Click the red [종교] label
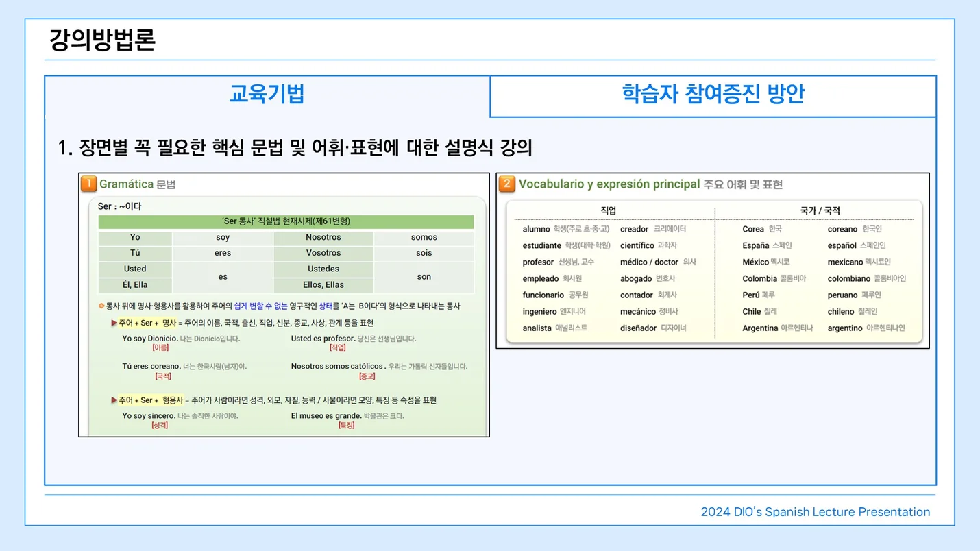The image size is (980, 551). pos(367,376)
